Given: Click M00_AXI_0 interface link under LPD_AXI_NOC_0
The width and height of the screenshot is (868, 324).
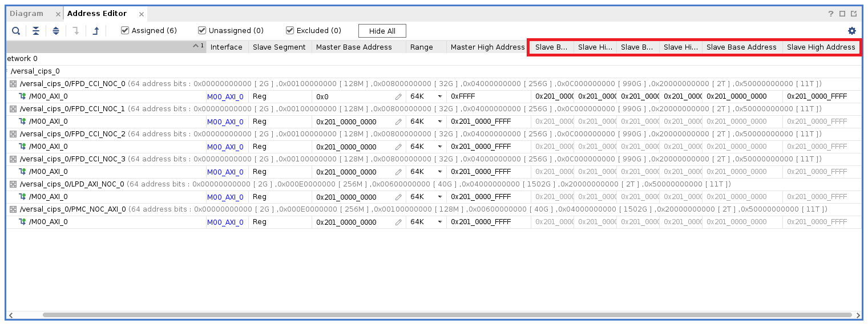Looking at the screenshot, I should [225, 197].
